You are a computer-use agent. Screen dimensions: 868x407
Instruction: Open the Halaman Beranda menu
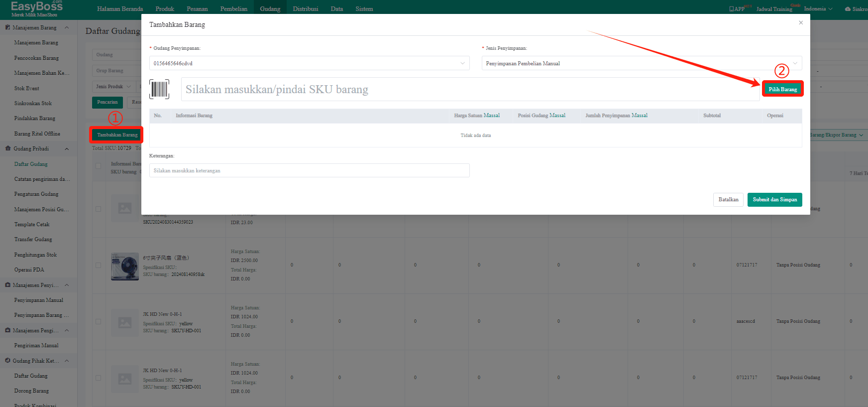[120, 9]
